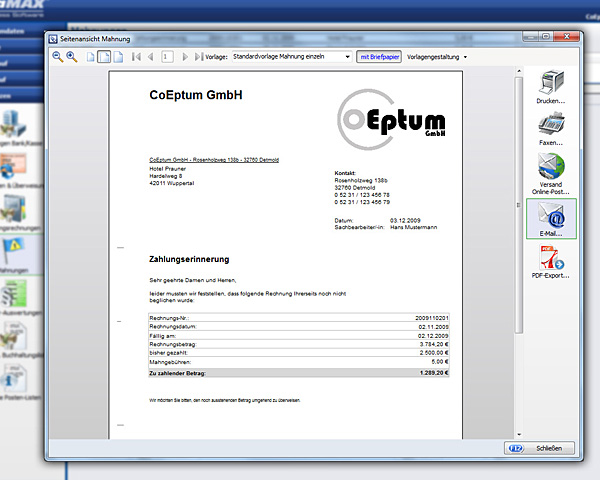This screenshot has height=480, width=600.
Task: Click the Kontakt label in letterhead
Action: pyautogui.click(x=345, y=173)
